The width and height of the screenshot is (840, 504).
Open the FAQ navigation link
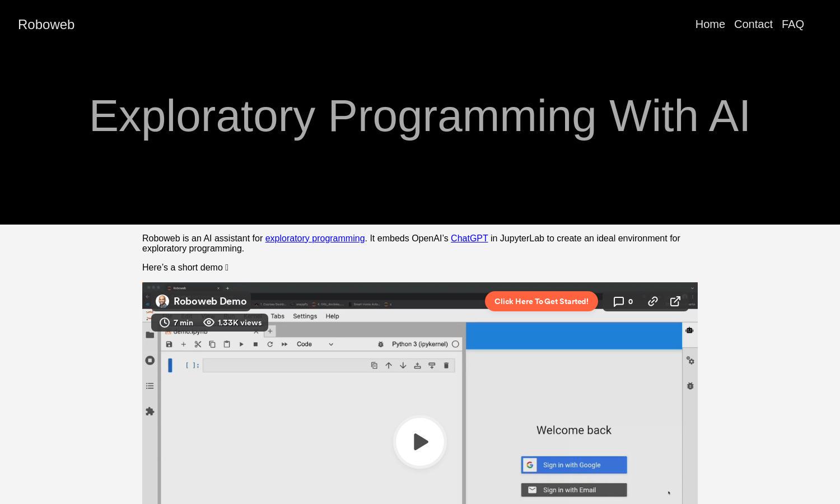coord(793,24)
